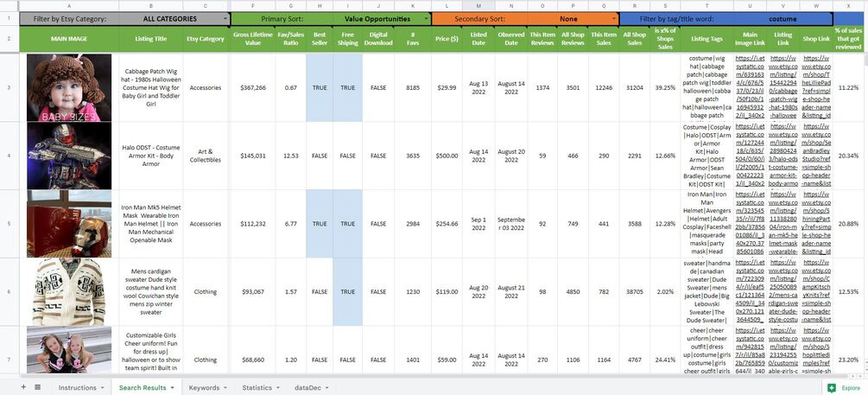Select the 'Filter by tag/title word:' label cell
This screenshot has height=395, width=868.
click(676, 19)
